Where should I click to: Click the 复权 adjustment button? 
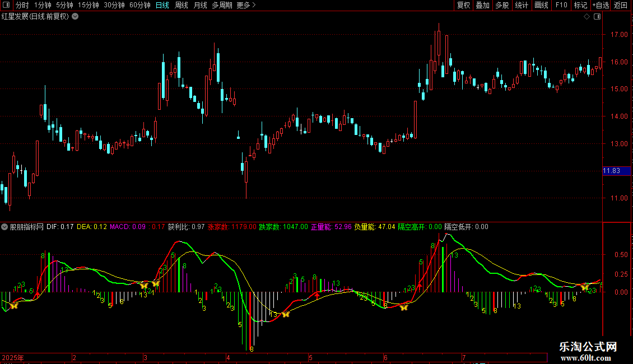[x=463, y=5]
